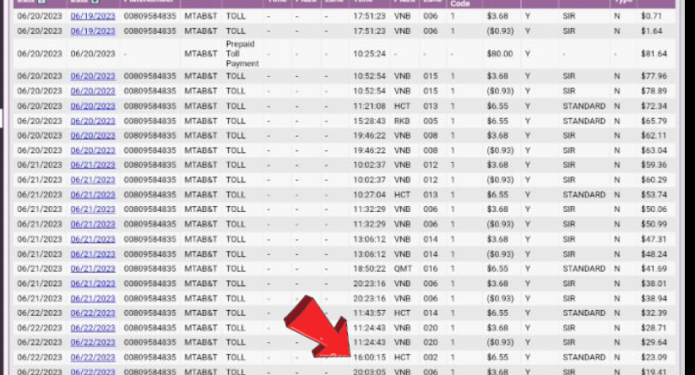Select the Prepaid Toll Payment description cell
This screenshot has height=375, width=695.
[x=242, y=54]
